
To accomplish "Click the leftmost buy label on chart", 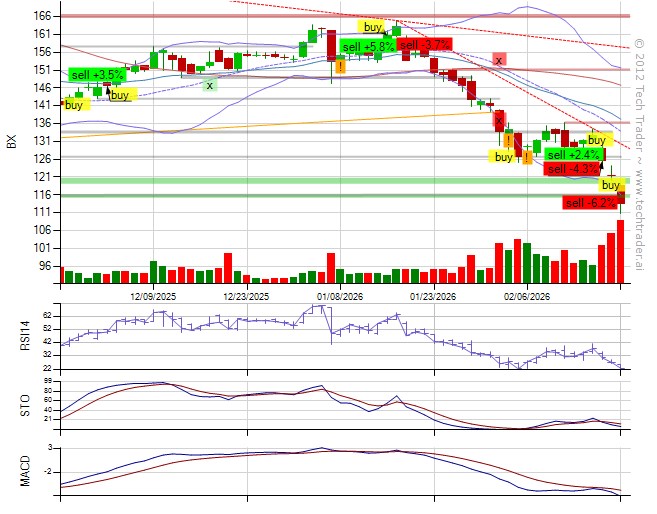I will click(74, 105).
